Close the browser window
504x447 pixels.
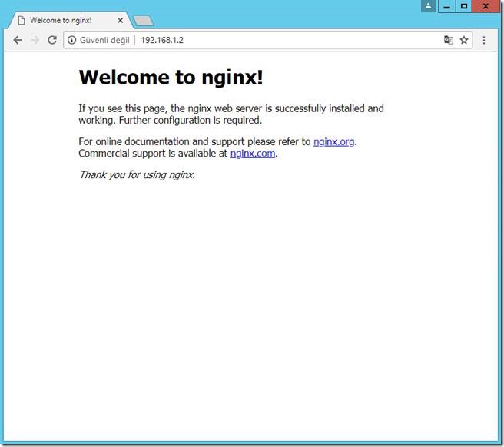click(x=486, y=6)
